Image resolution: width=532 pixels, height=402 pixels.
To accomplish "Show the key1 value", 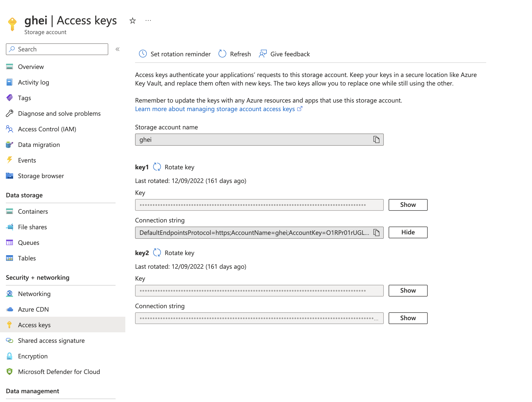I will [408, 205].
